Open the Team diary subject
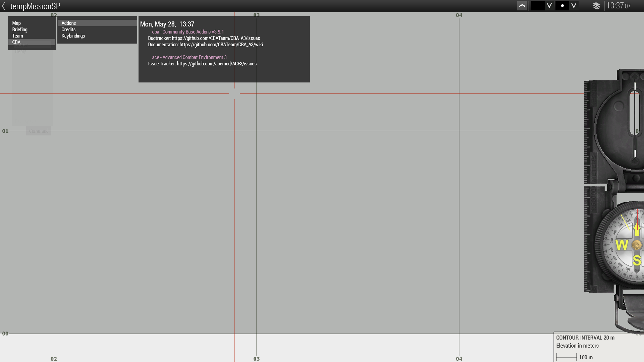644x362 pixels. pos(17,36)
